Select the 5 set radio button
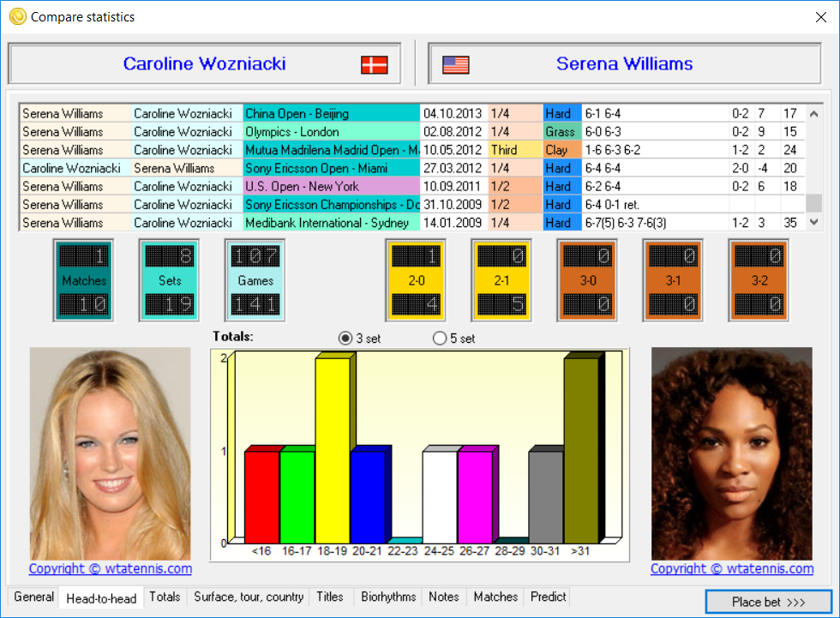The width and height of the screenshot is (840, 618). 440,339
